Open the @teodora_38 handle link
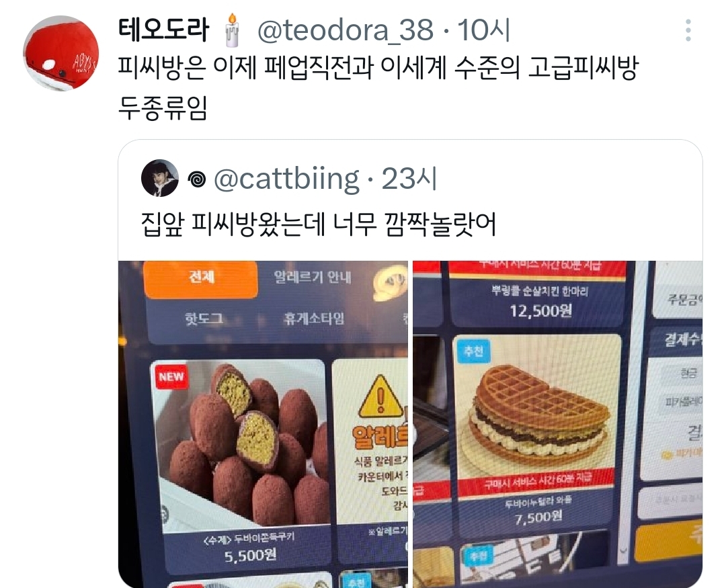Viewport: 726px width, 588px height. [x=346, y=30]
